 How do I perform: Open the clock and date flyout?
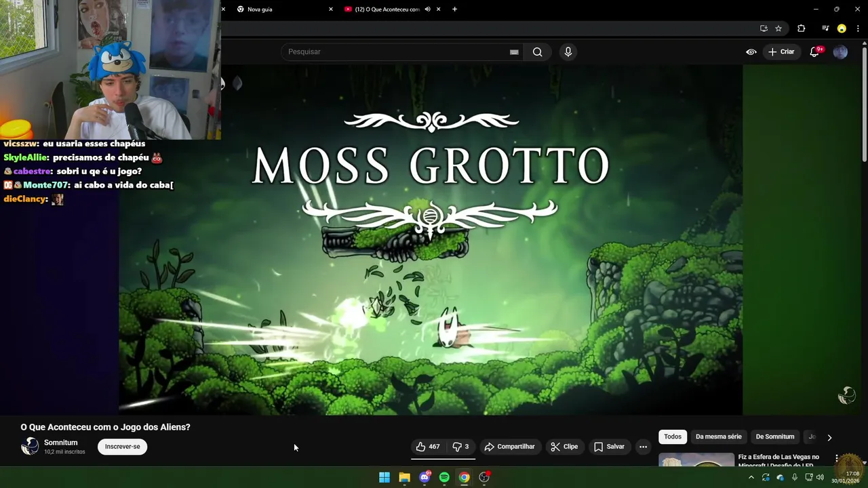coord(846,477)
